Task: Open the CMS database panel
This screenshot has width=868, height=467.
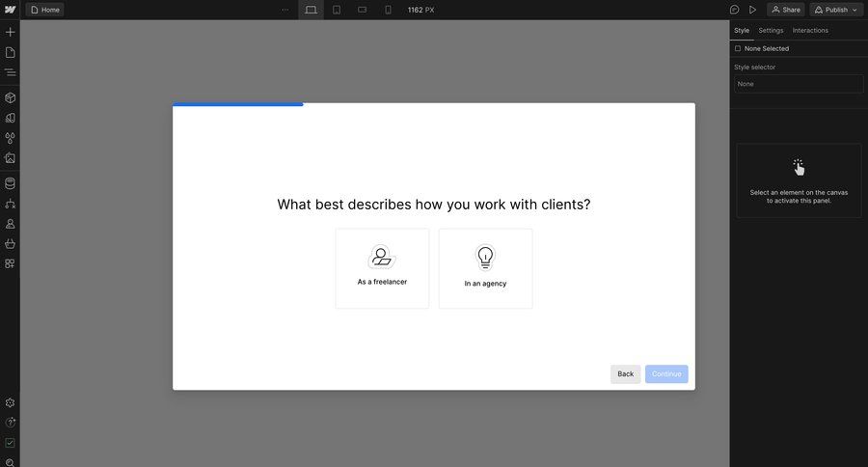Action: pyautogui.click(x=10, y=183)
